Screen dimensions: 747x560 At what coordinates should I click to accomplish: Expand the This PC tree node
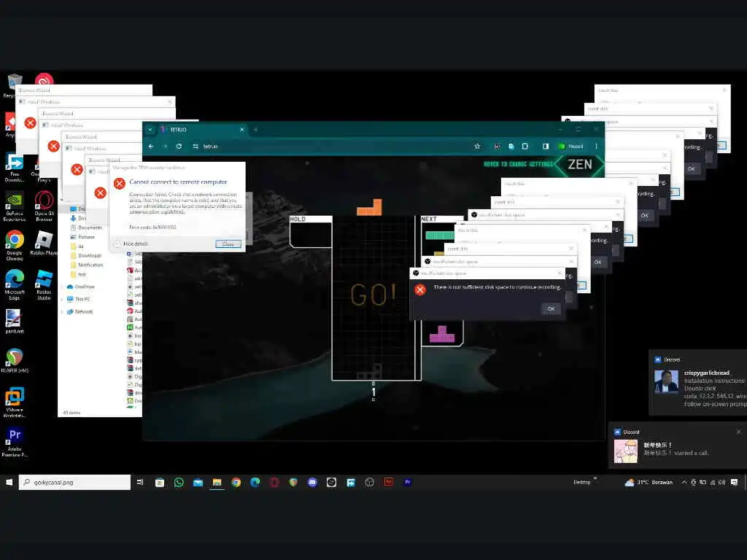pos(62,299)
